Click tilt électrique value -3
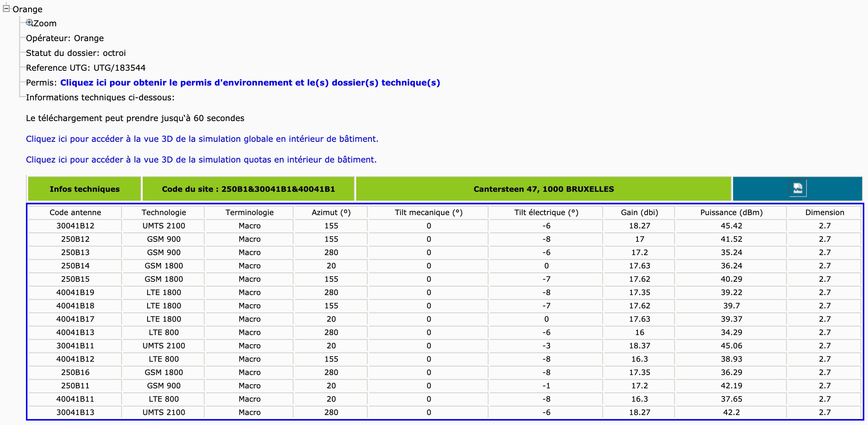Image resolution: width=868 pixels, height=425 pixels. 546,346
